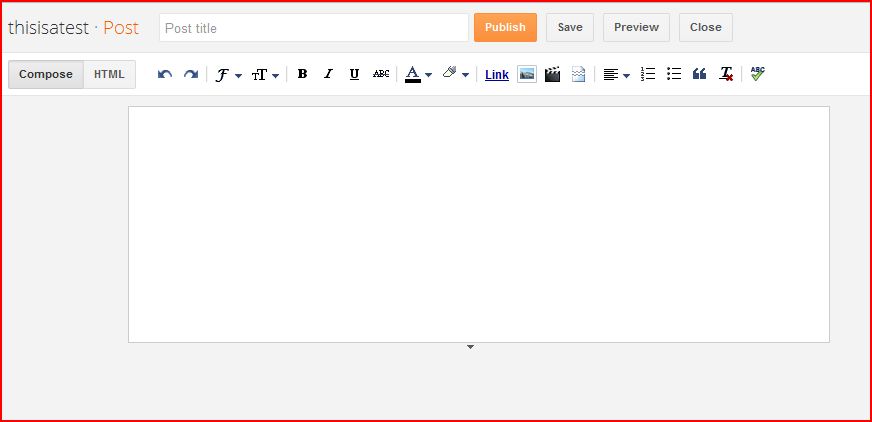
Task: Apply quote formatting with the quotation icon
Action: point(700,74)
